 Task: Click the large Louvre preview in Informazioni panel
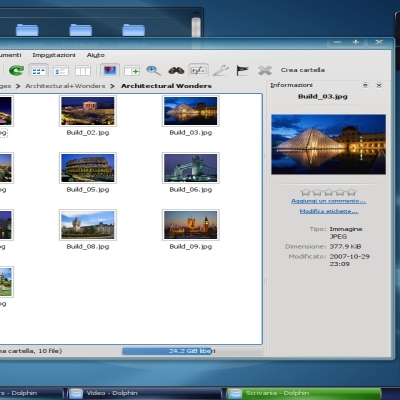coord(328,144)
